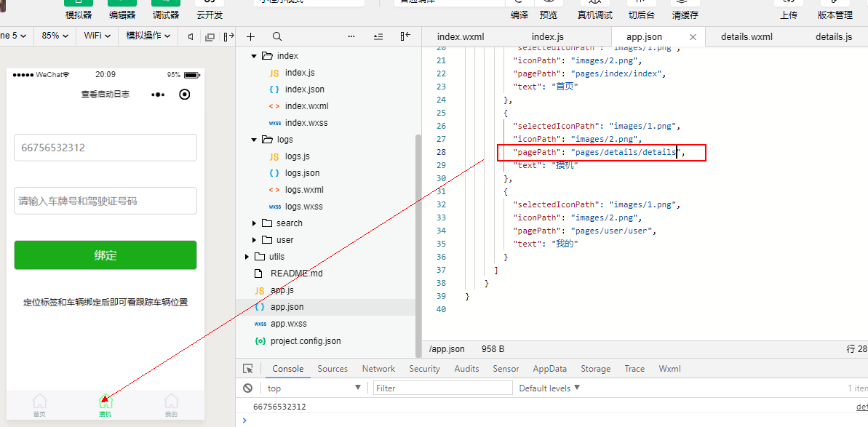This screenshot has width=868, height=427.
Task: Switch to the index.wxml editor tab
Action: pyautogui.click(x=461, y=37)
